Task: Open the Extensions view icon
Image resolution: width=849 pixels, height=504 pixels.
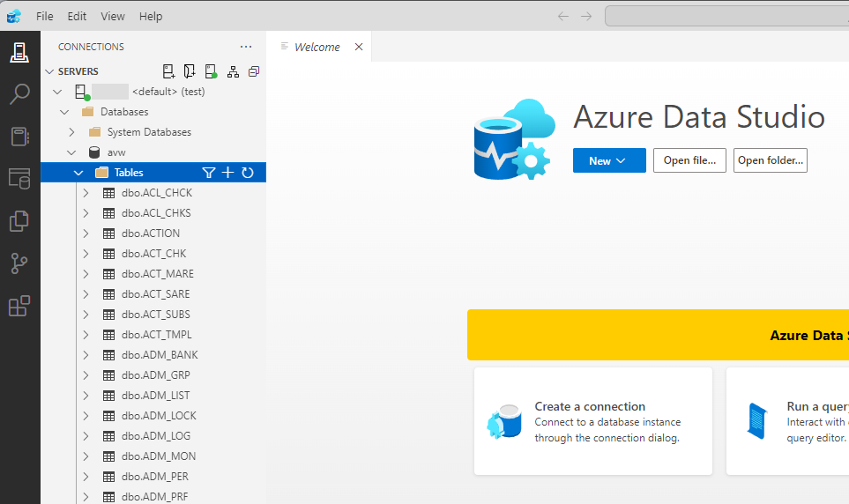Action: 19,306
